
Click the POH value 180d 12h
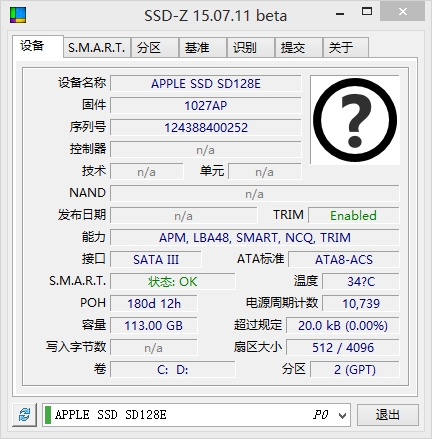pyautogui.click(x=154, y=303)
